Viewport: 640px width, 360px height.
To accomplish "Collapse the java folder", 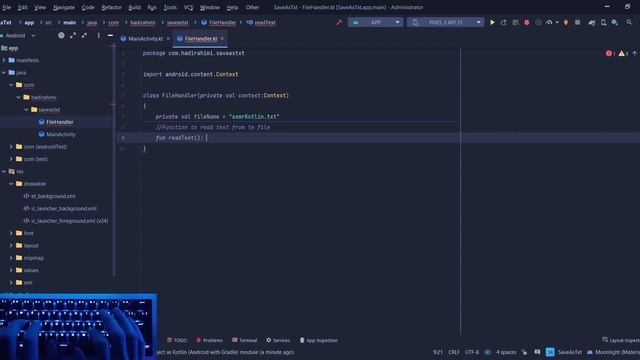I will coord(4,73).
